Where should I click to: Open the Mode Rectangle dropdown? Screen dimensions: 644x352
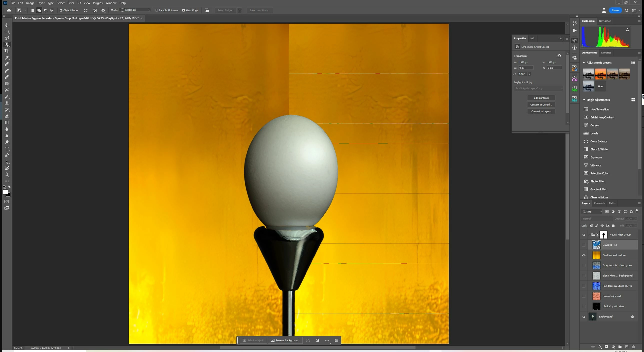pos(136,10)
